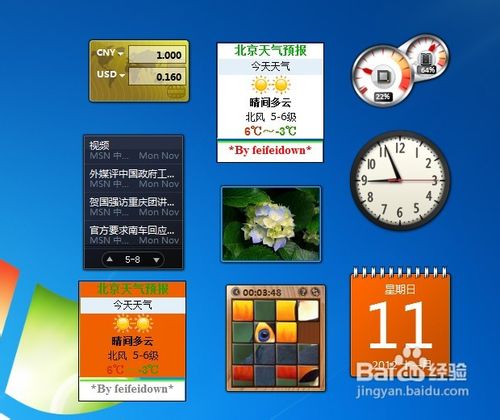This screenshot has width=500, height=420.
Task: Click the small icon on the currency gadget
Action: (176, 91)
